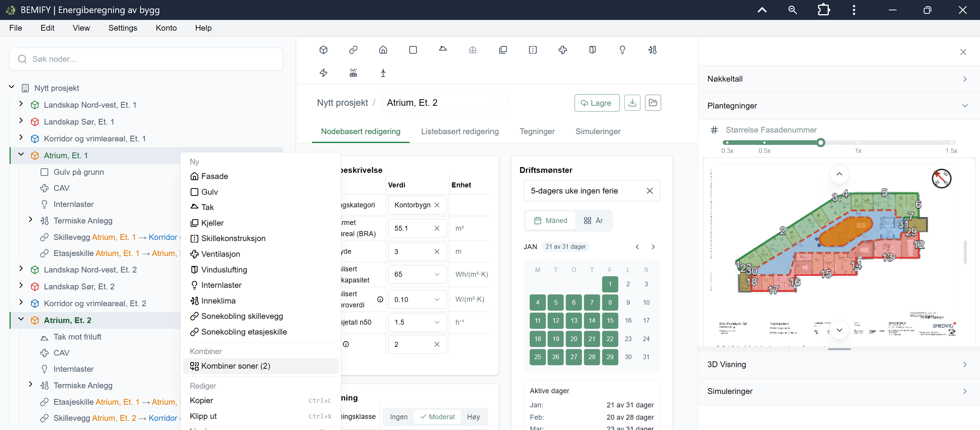This screenshot has height=430, width=980.
Task: Click the up chevron in title bar
Action: pyautogui.click(x=762, y=10)
